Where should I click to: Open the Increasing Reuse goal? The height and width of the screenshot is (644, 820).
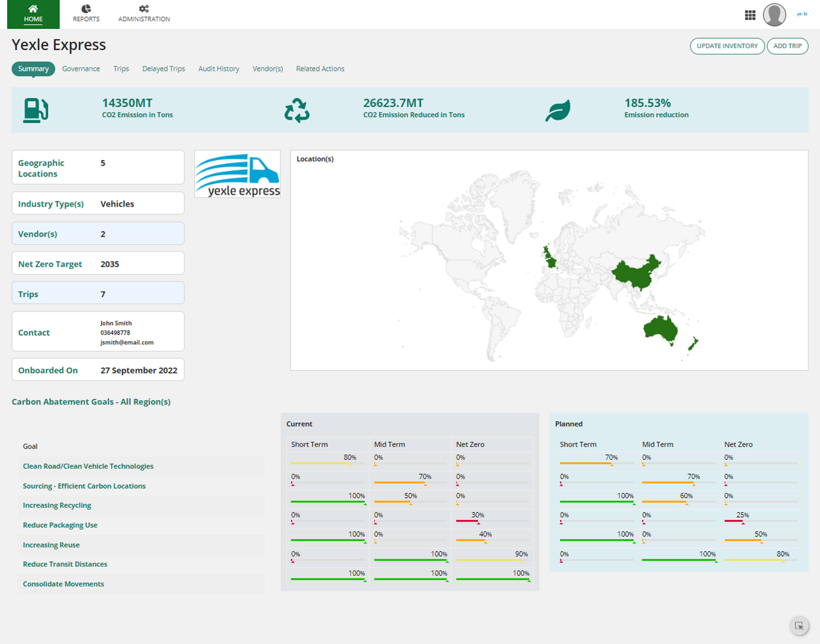(x=51, y=545)
